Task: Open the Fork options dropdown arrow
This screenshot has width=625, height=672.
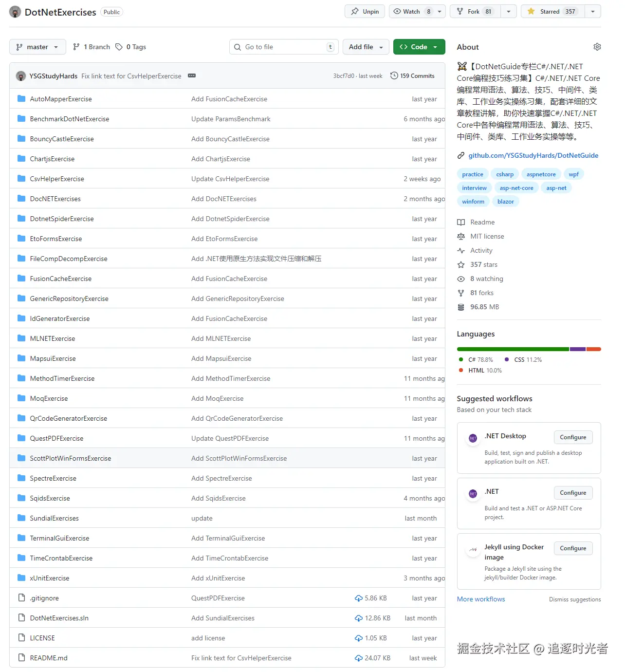Action: coord(508,11)
